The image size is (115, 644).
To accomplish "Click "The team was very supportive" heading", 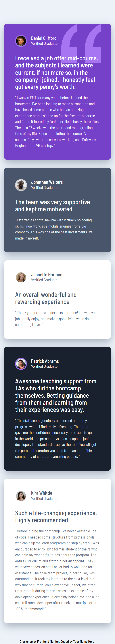I will point(52,205).
